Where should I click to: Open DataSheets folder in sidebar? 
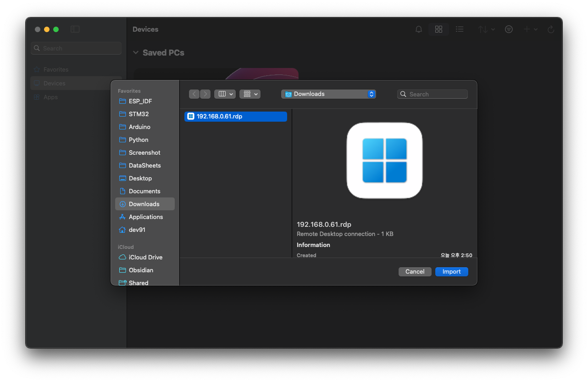coord(145,165)
